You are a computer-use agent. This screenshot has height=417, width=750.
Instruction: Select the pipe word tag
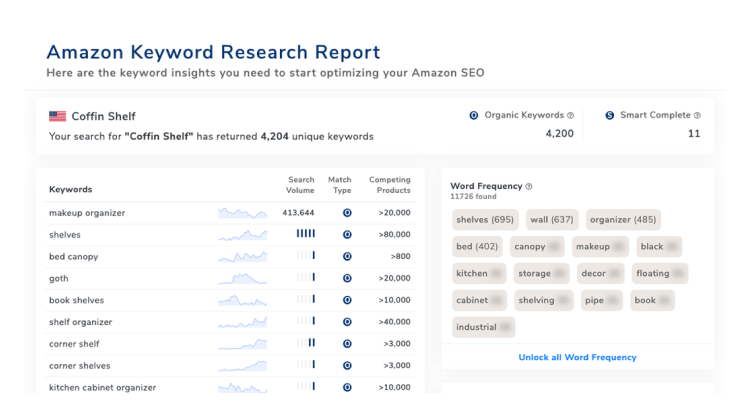coord(602,300)
